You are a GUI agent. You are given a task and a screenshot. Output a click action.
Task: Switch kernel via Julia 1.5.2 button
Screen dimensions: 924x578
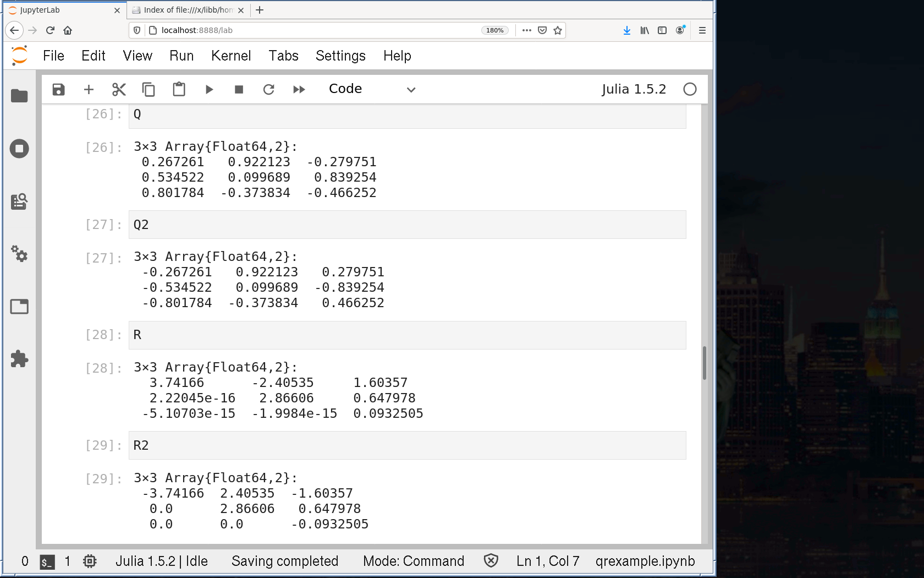pos(634,89)
